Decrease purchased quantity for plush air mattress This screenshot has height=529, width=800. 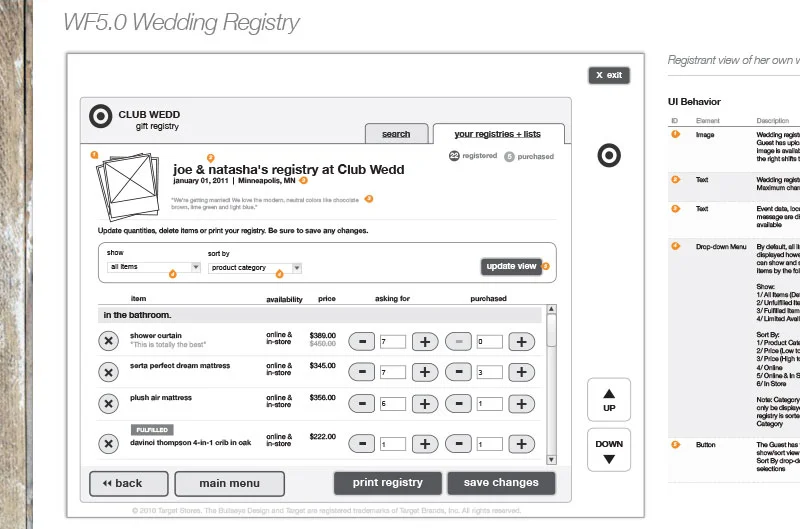(458, 404)
